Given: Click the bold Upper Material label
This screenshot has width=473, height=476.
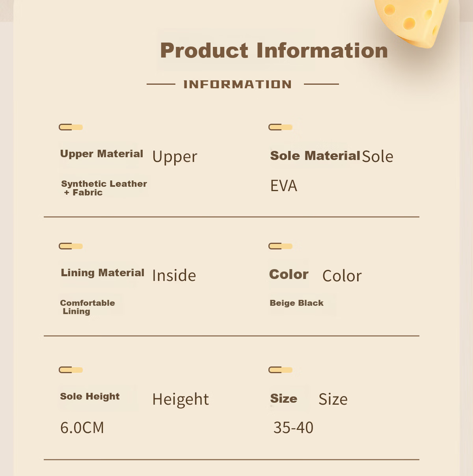Looking at the screenshot, I should [102, 154].
